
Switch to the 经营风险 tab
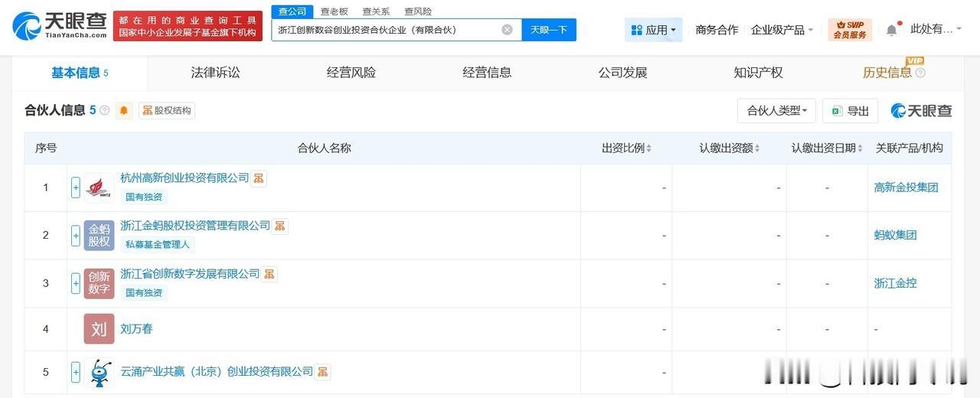(351, 73)
